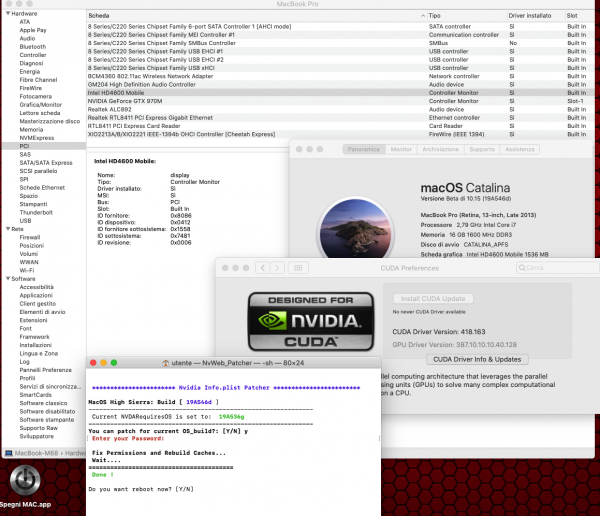Viewport: 600px width, 516px height.
Task: Minimize the NvWeb_Patcher Terminal window
Action: (x=103, y=363)
